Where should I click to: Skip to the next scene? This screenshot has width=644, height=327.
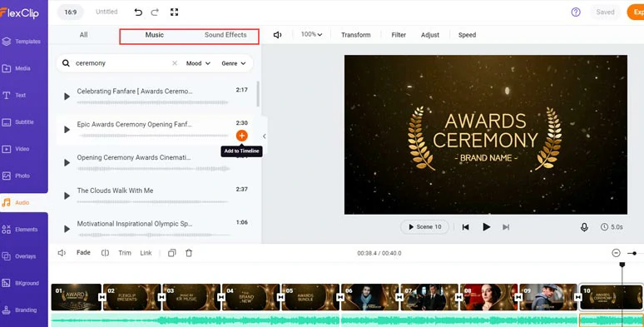[506, 227]
